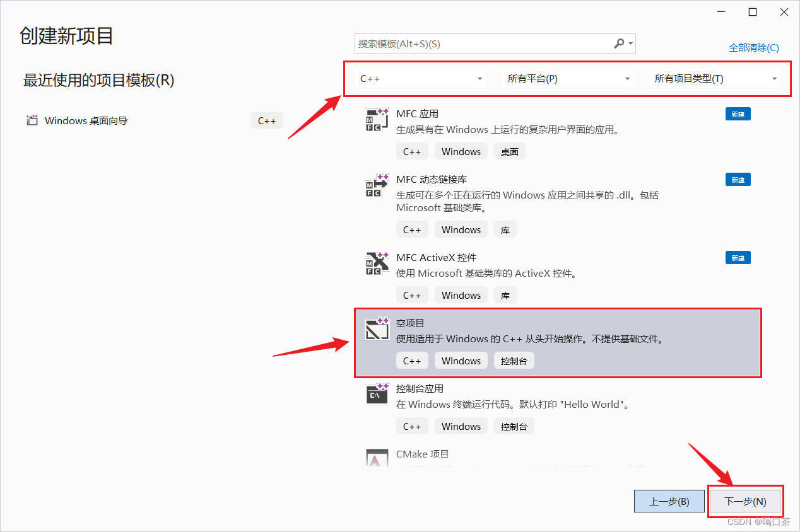
Task: Click the Windows 桌面向导 icon in recent templates
Action: point(32,120)
